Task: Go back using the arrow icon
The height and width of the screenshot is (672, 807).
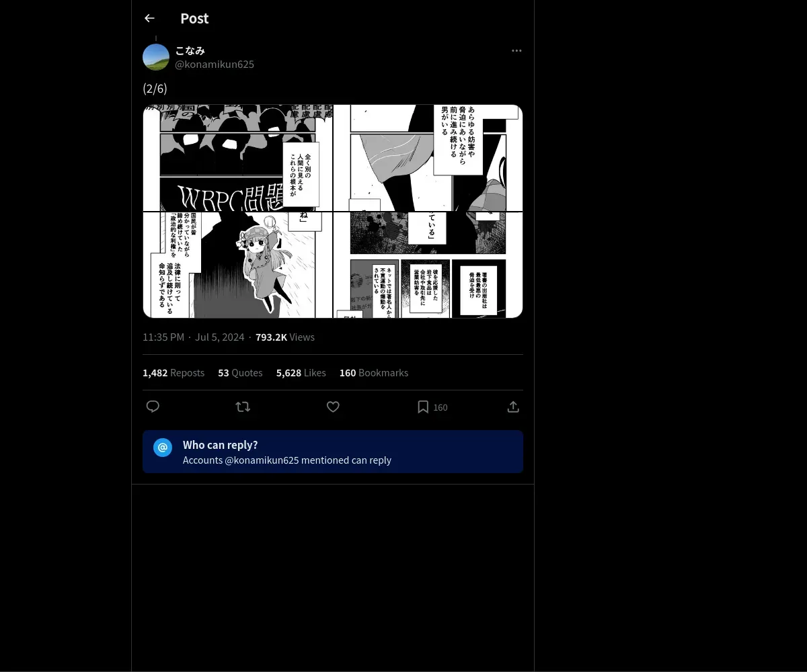Action: click(149, 18)
